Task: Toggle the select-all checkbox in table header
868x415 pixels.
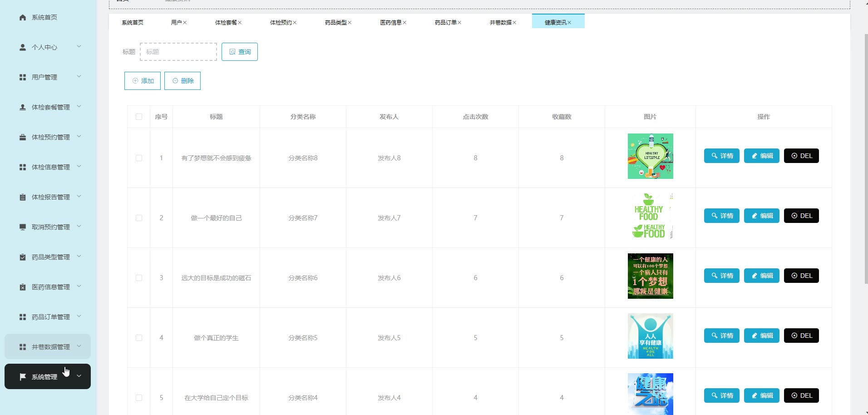Action: click(x=139, y=117)
